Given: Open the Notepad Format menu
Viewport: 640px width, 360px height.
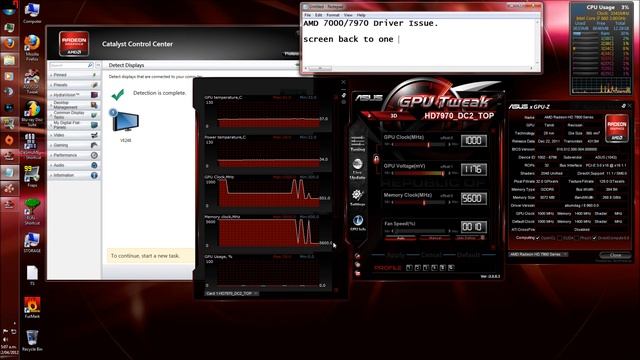Looking at the screenshot, I should [x=333, y=15].
